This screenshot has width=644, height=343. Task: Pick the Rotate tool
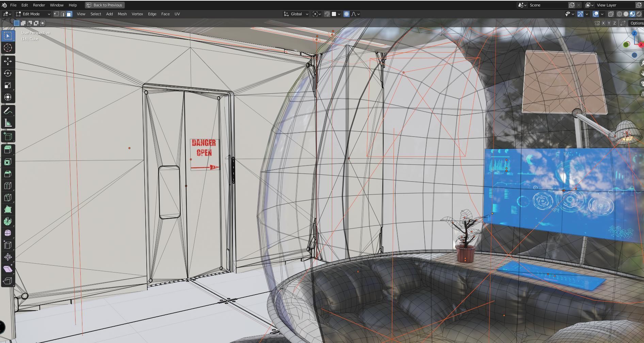click(8, 73)
